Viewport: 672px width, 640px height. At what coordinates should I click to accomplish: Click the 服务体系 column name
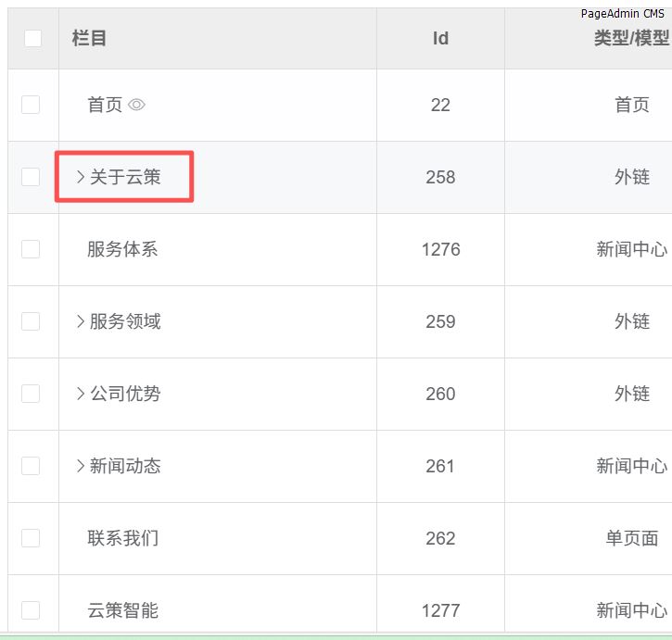pos(122,249)
